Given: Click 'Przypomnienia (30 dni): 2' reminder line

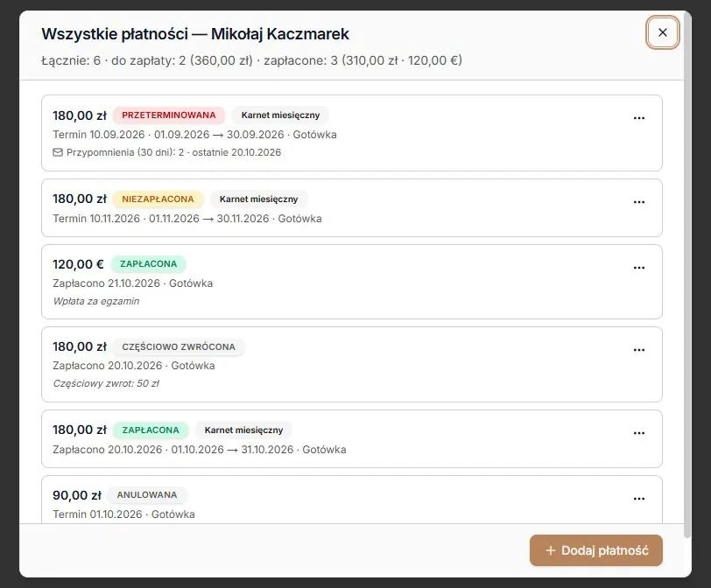Looking at the screenshot, I should point(167,152).
